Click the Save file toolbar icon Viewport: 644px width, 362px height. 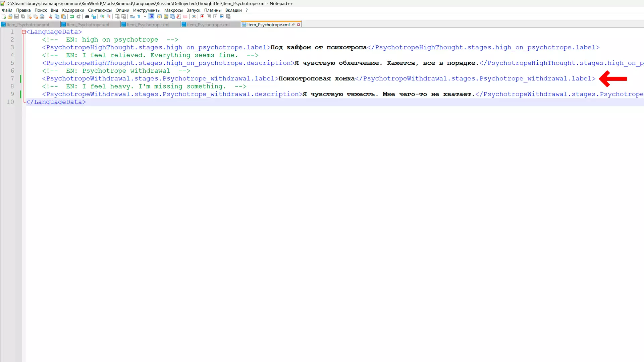tap(16, 16)
